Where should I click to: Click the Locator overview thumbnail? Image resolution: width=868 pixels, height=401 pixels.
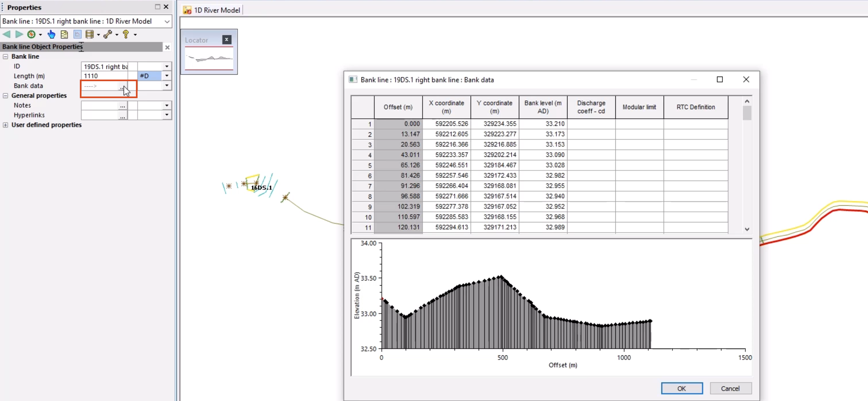pos(209,59)
